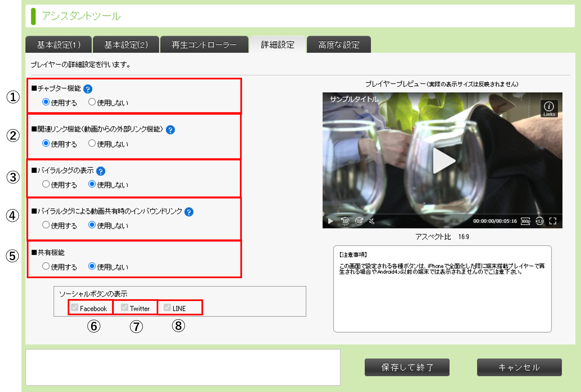This screenshot has width=581, height=392.
Task: Open the 360p quality selector in player
Action: click(x=525, y=221)
